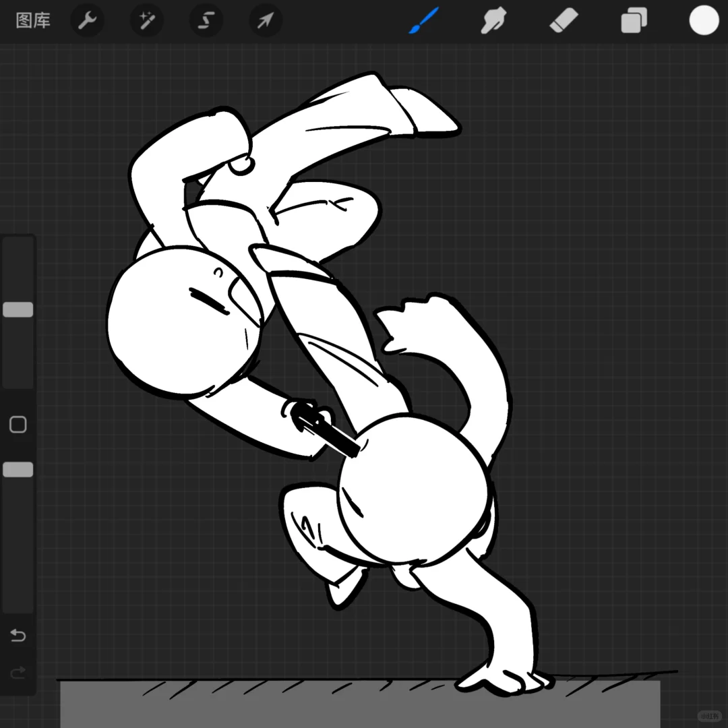The image size is (728, 728).
Task: Select the Smudge tool
Action: pos(493,20)
